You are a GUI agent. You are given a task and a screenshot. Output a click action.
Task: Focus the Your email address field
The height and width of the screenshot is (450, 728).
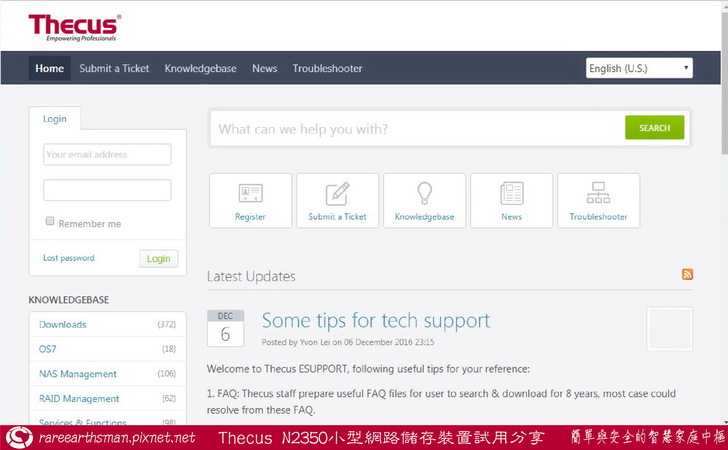click(107, 154)
